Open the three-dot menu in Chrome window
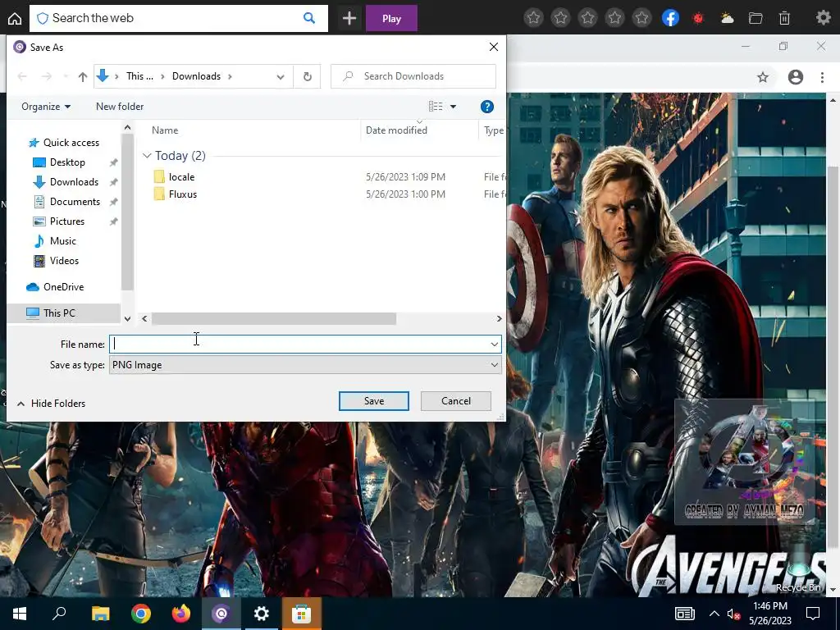 click(x=822, y=77)
